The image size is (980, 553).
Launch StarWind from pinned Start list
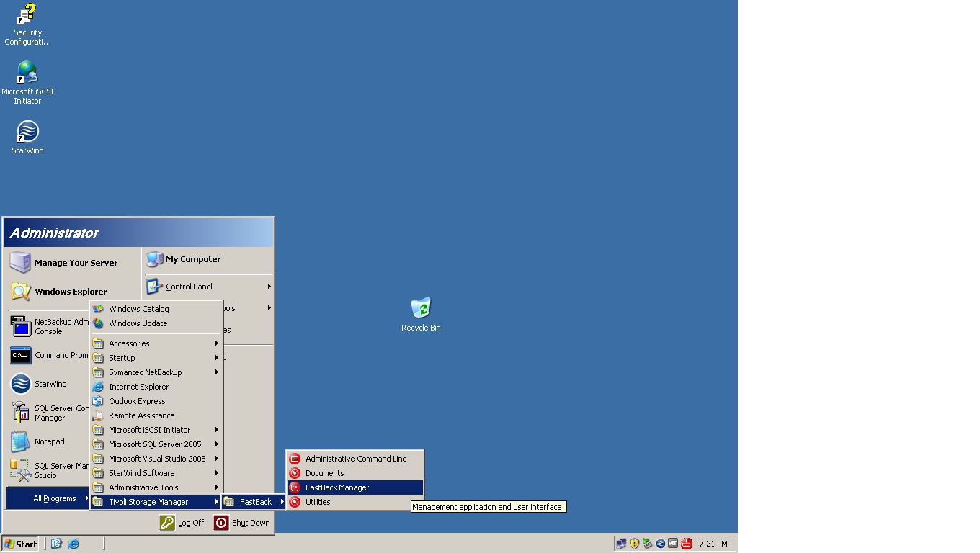point(48,384)
